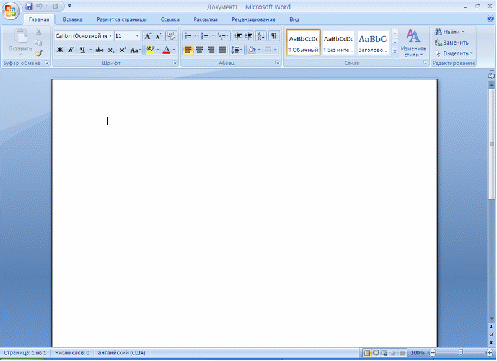This screenshot has width=497, height=361.
Task: Expand the font color dropdown arrow
Action: click(174, 50)
